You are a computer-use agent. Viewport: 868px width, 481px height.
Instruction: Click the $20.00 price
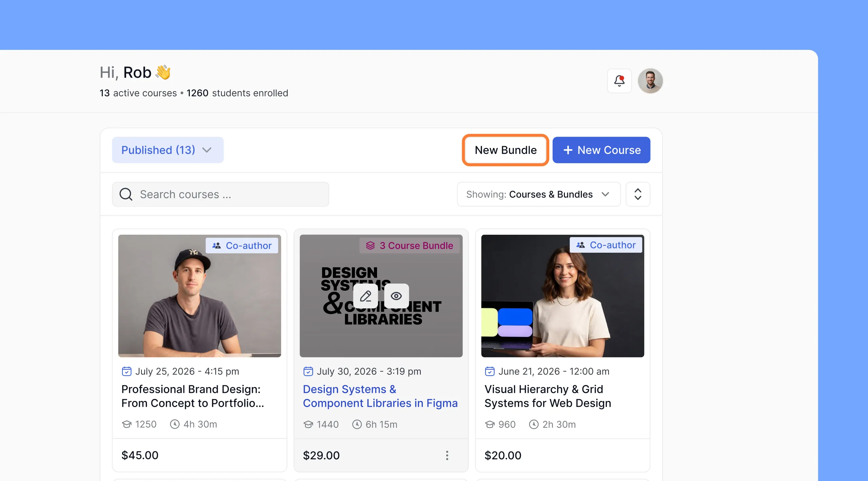503,455
